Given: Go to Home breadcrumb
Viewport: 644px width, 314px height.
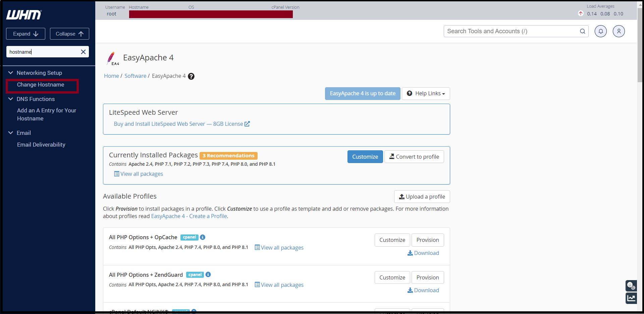Looking at the screenshot, I should 111,76.
